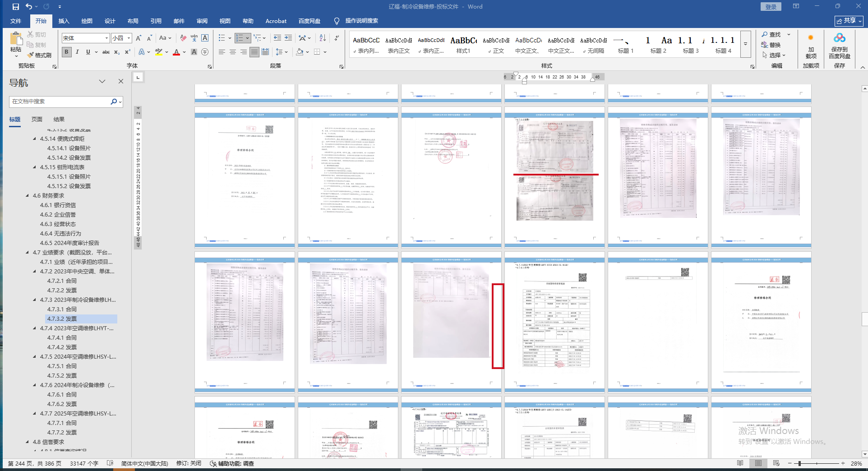Click the Paste clipboard icon

(16, 39)
